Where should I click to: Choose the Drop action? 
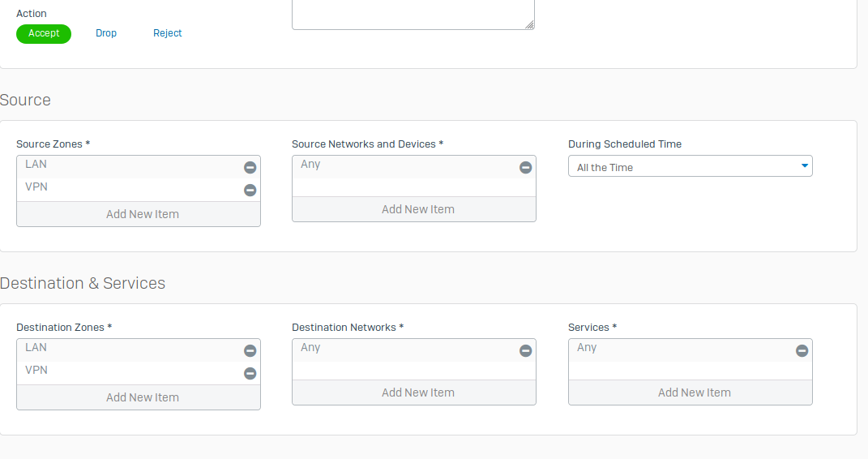point(105,33)
